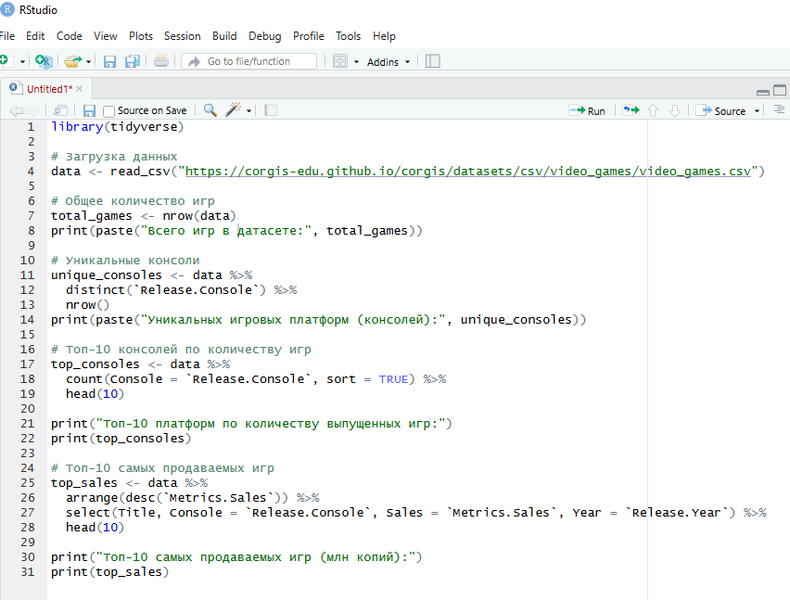This screenshot has width=790, height=600.
Task: Open the Debug menu
Action: coord(265,36)
